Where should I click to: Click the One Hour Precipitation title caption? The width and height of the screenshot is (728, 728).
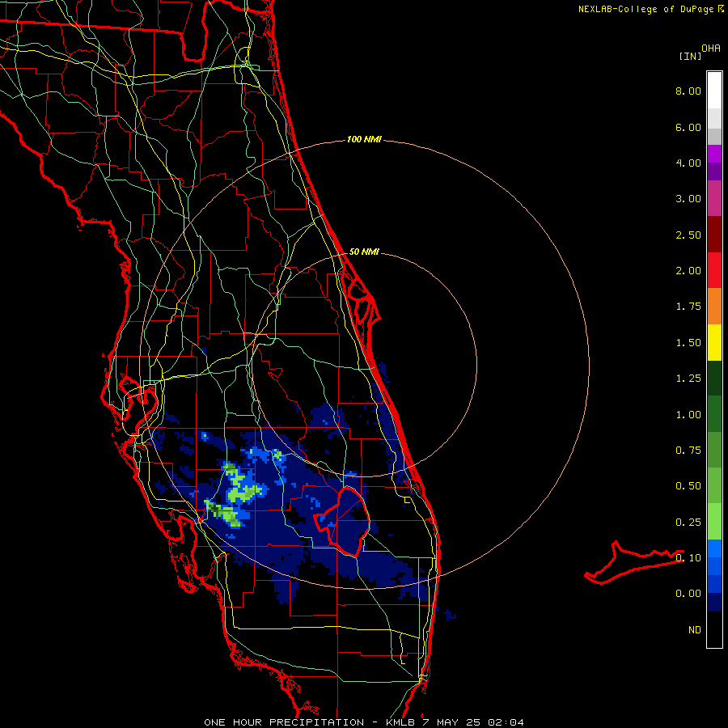[x=284, y=722]
